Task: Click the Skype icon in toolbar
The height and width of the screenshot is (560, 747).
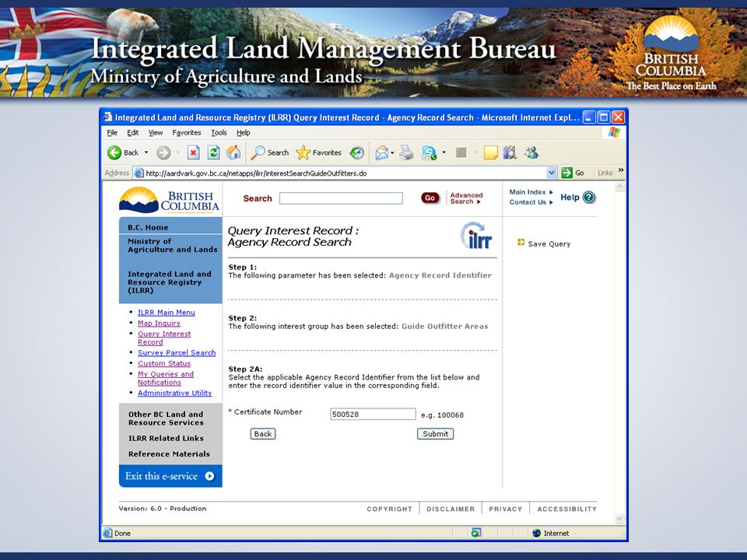Action: tap(429, 152)
